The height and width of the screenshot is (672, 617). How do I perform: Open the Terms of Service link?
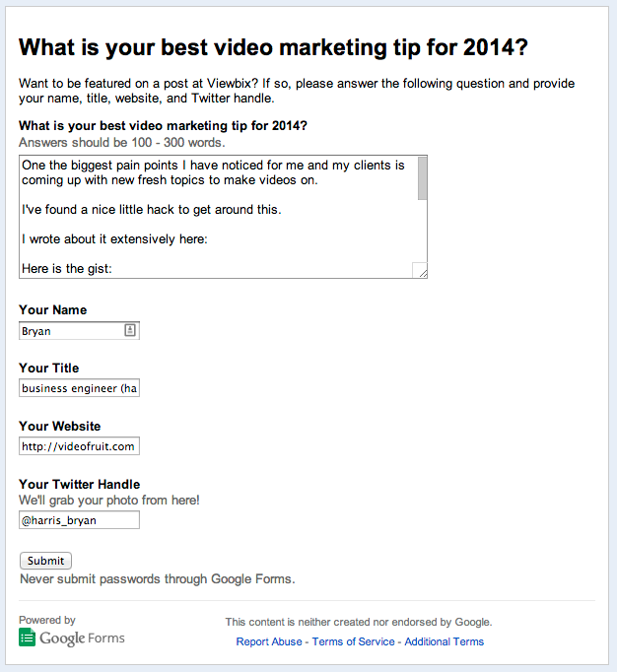(x=353, y=641)
